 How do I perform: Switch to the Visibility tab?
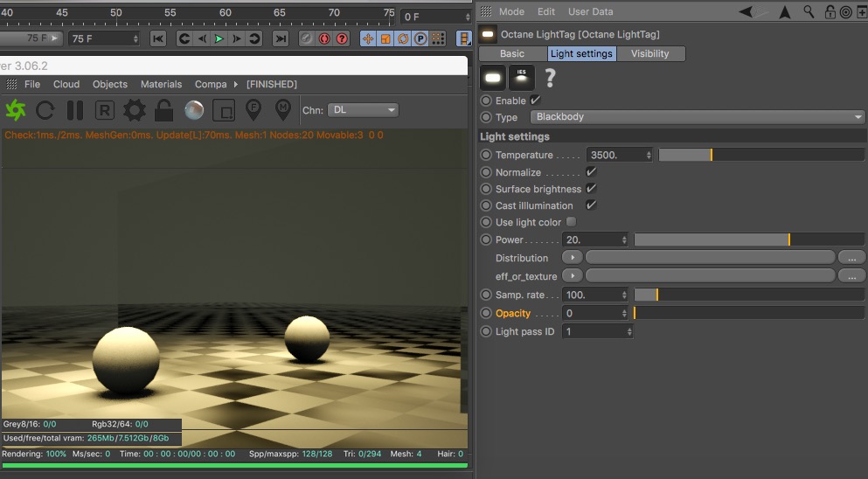tap(649, 54)
